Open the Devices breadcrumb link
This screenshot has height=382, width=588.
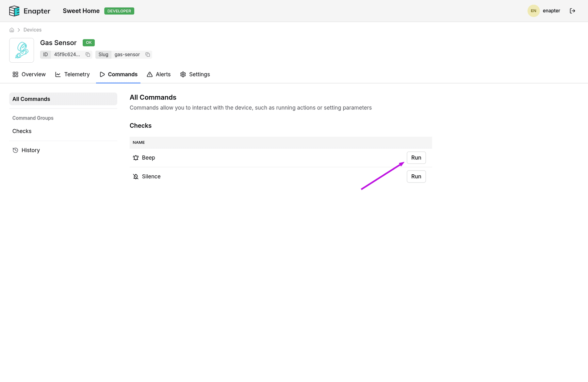click(x=32, y=30)
